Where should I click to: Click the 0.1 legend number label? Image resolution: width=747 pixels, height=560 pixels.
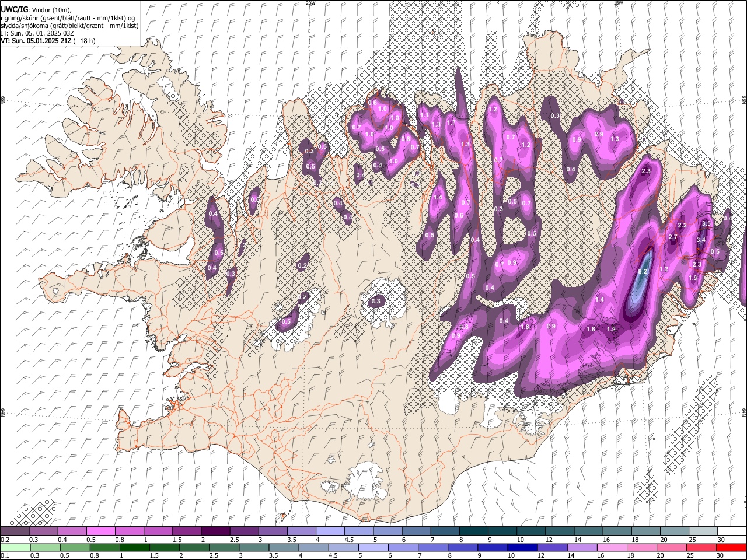(5, 555)
